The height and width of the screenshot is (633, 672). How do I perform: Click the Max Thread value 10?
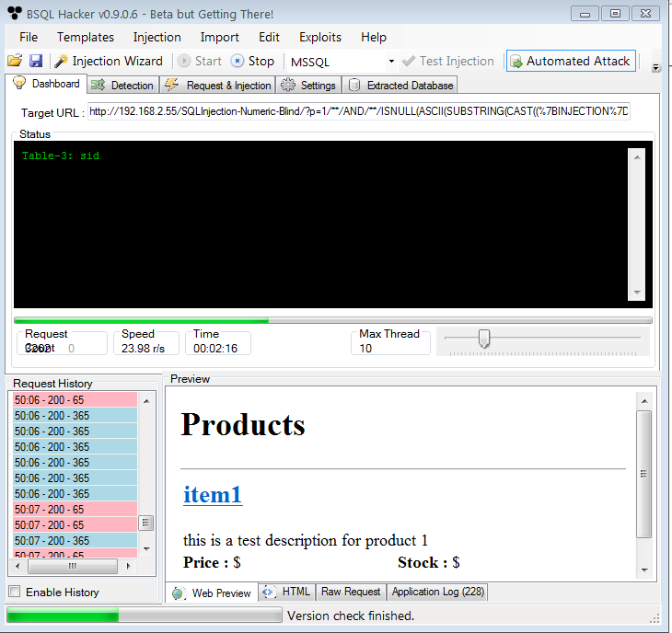[x=365, y=348]
